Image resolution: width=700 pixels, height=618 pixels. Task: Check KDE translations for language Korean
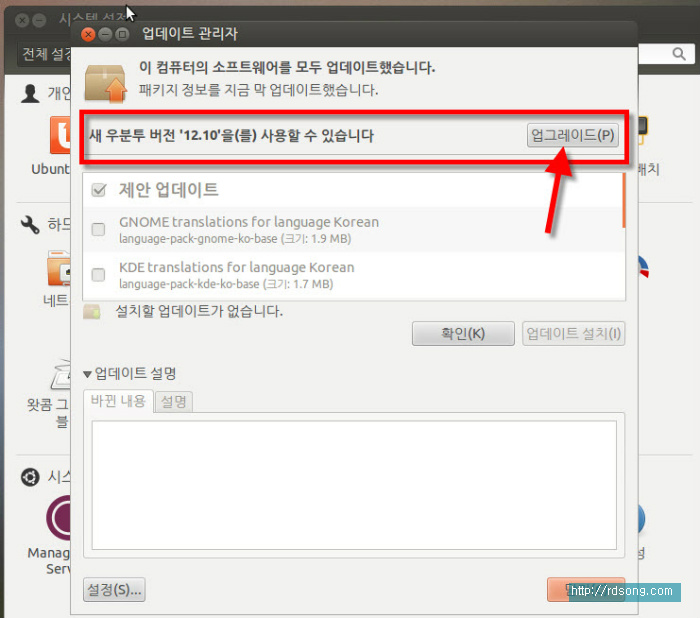point(98,274)
